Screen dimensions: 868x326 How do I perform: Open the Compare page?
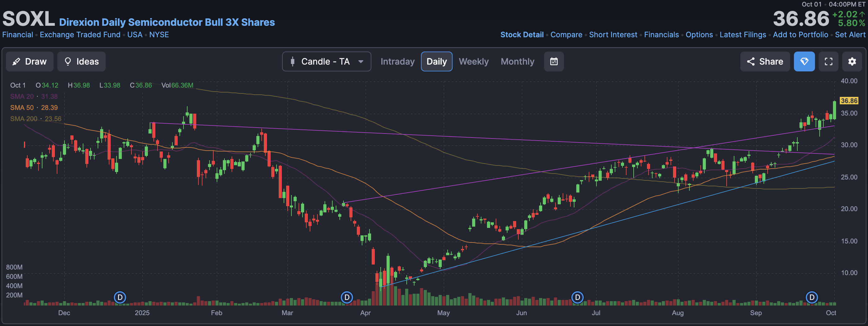click(x=566, y=35)
